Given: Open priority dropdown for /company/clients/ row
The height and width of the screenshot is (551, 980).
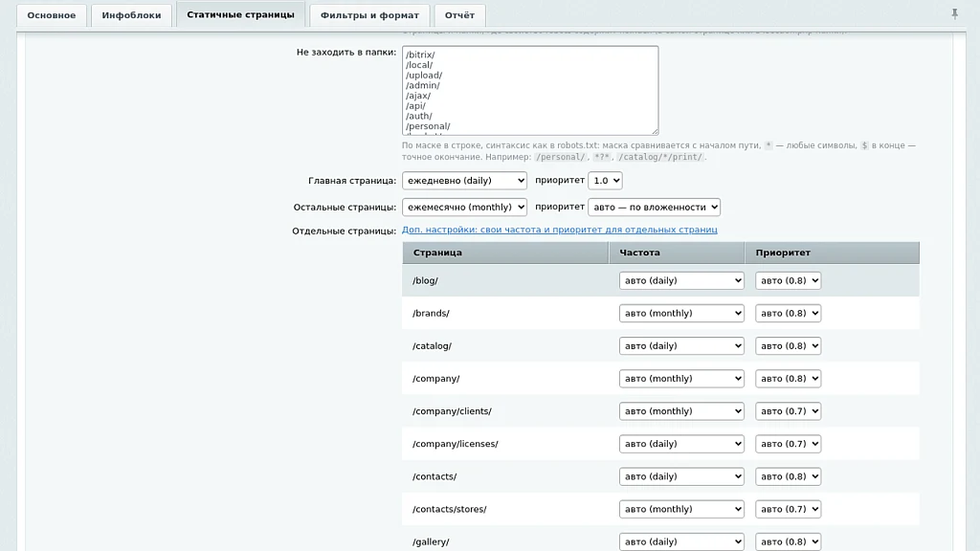Looking at the screenshot, I should (x=789, y=411).
